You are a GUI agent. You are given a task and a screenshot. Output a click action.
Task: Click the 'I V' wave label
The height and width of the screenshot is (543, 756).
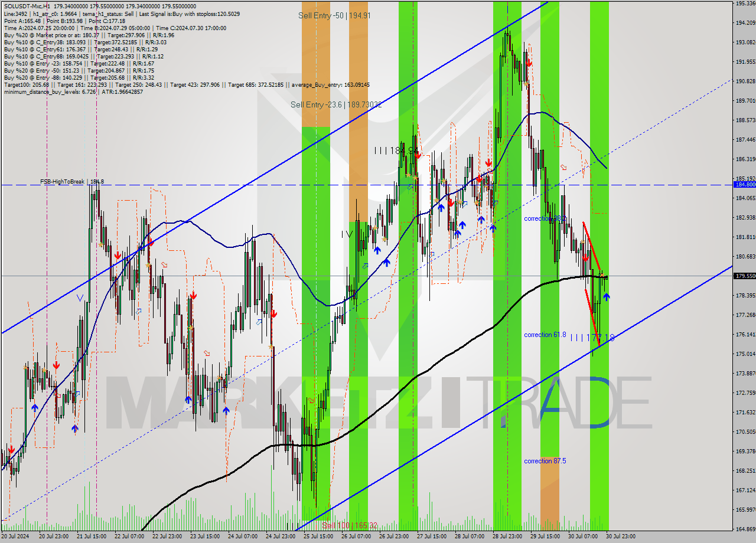[x=347, y=234]
